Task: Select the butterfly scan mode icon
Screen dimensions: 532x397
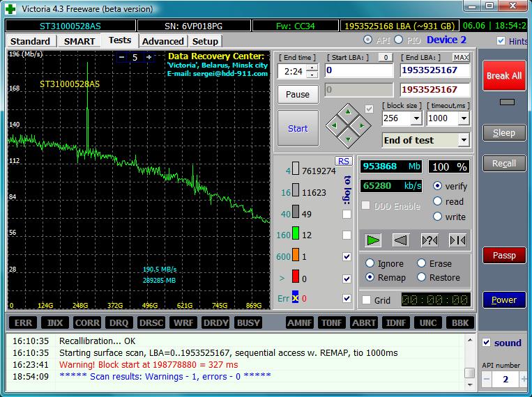Action: [457, 240]
